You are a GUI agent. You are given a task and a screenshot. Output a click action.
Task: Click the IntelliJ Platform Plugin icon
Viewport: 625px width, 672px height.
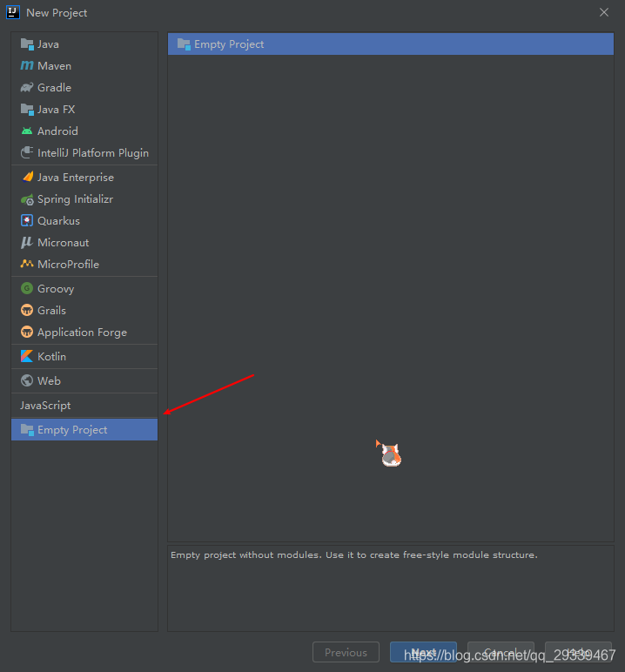[x=27, y=152]
